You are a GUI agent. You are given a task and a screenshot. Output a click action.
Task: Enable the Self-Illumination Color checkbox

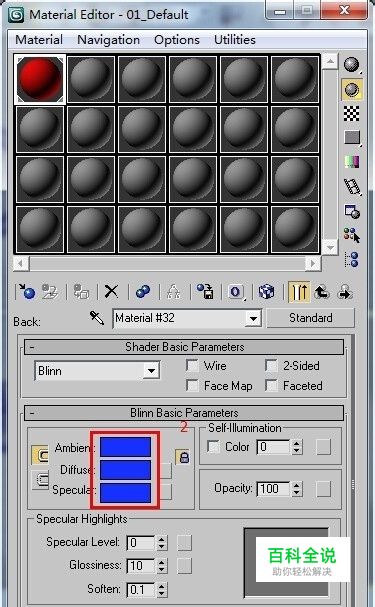(213, 446)
